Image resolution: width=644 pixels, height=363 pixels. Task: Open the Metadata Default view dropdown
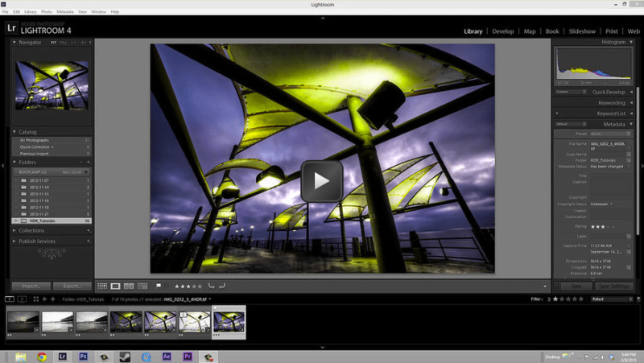point(571,124)
